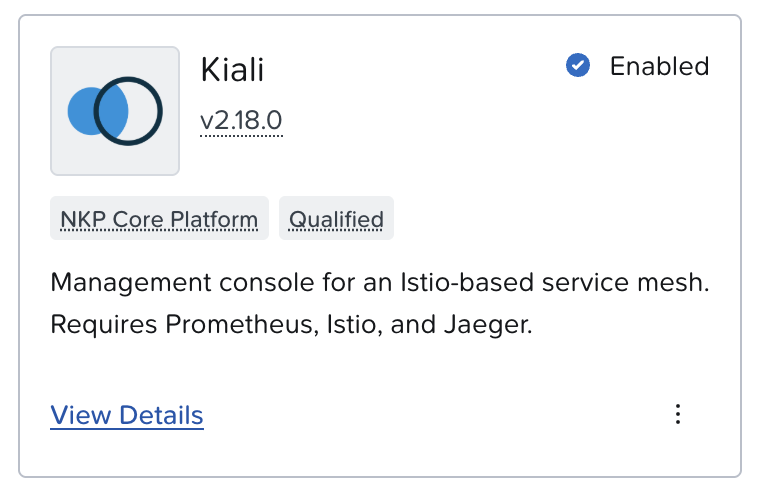Click the v2.18.0 version label
Screen dimensions: 758x494
(x=241, y=121)
